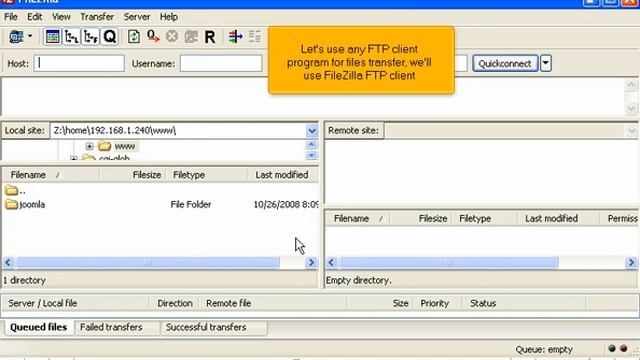Click the 'Remote file' queue column header

(273, 303)
